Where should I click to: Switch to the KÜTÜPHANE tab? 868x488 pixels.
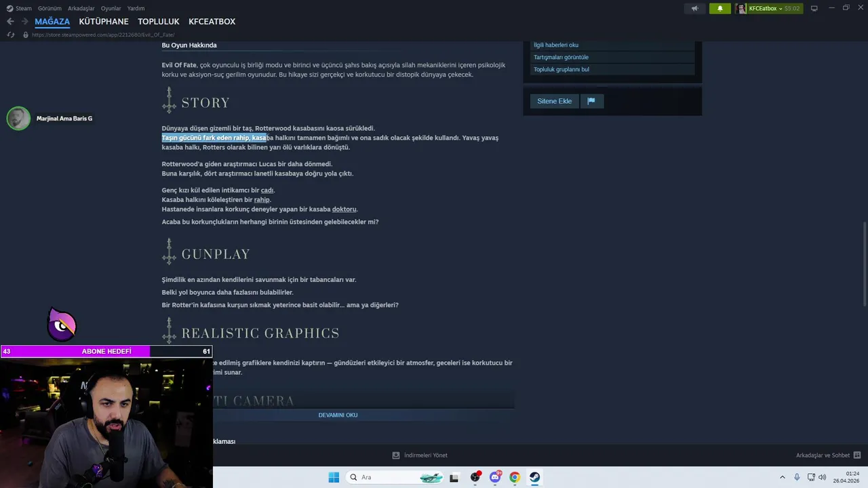[x=104, y=22]
